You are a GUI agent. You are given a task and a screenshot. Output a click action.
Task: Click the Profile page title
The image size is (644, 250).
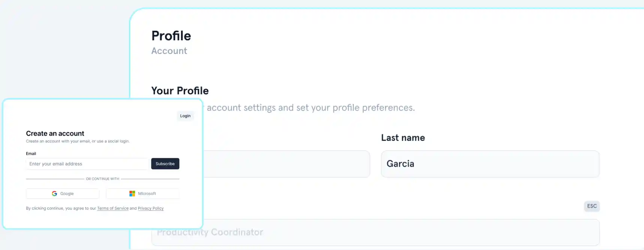[171, 36]
